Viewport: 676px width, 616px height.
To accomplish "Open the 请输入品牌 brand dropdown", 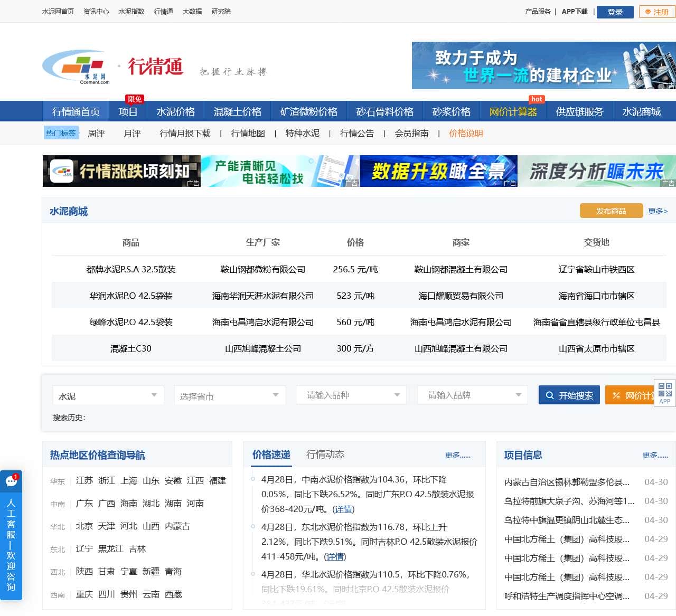I will (x=472, y=395).
